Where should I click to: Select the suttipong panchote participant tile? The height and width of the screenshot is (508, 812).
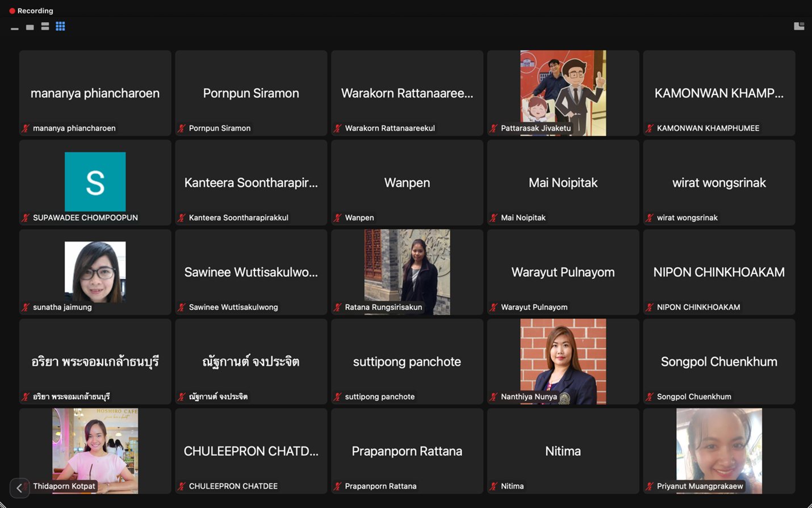click(407, 361)
